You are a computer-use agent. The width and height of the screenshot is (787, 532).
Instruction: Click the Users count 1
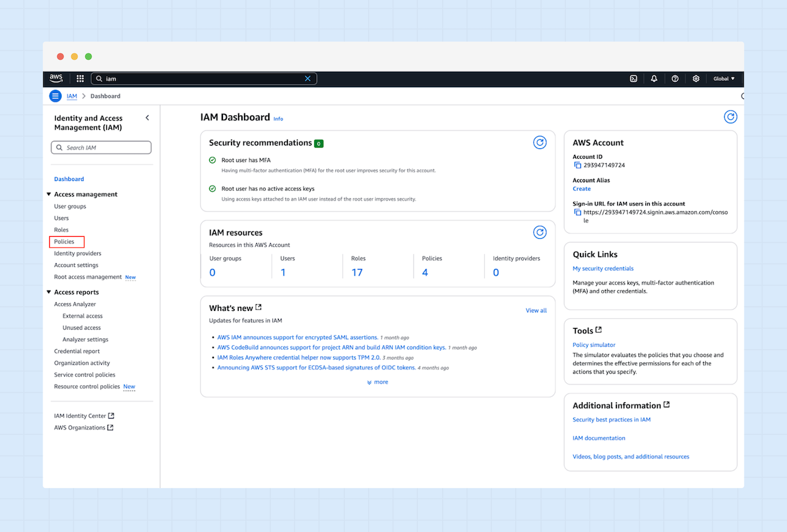click(283, 272)
